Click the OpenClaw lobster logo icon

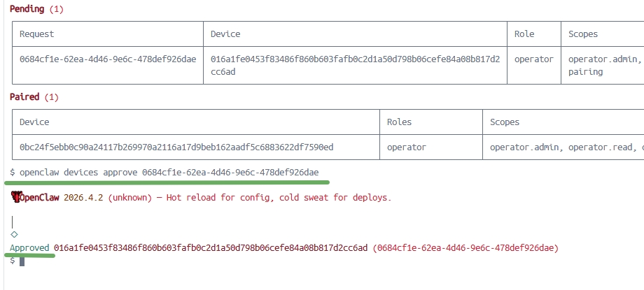coord(15,197)
